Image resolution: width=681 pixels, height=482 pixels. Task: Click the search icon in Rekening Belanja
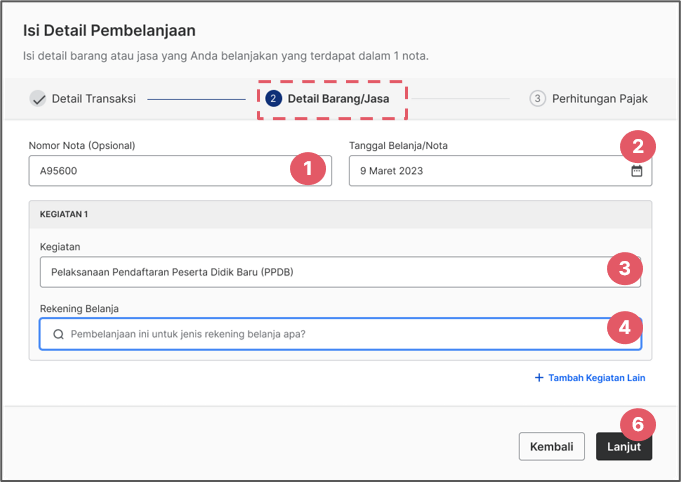[58, 334]
